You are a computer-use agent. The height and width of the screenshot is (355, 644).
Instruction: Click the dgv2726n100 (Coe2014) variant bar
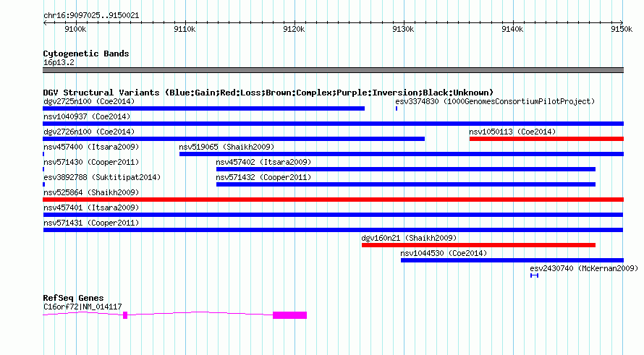(234, 139)
